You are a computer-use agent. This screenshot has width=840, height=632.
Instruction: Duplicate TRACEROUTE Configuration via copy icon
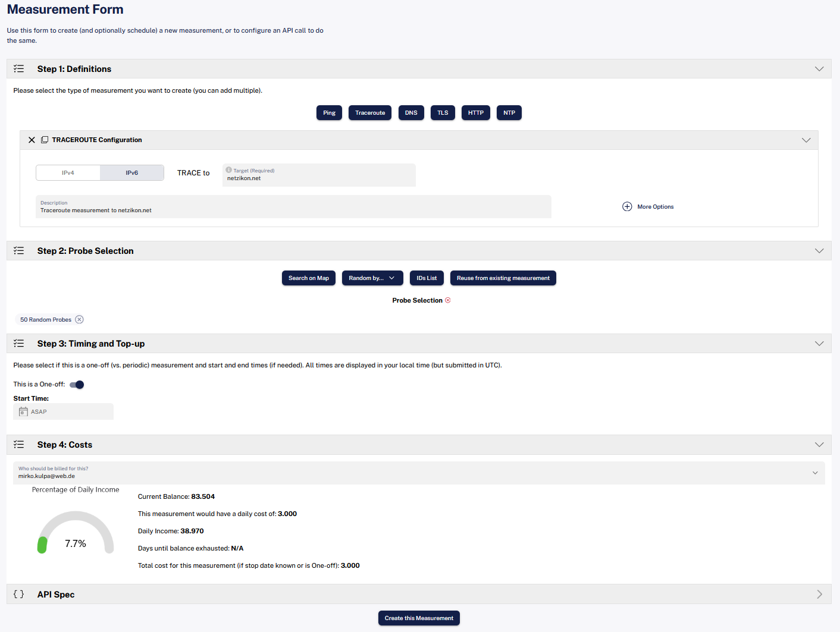coord(45,140)
